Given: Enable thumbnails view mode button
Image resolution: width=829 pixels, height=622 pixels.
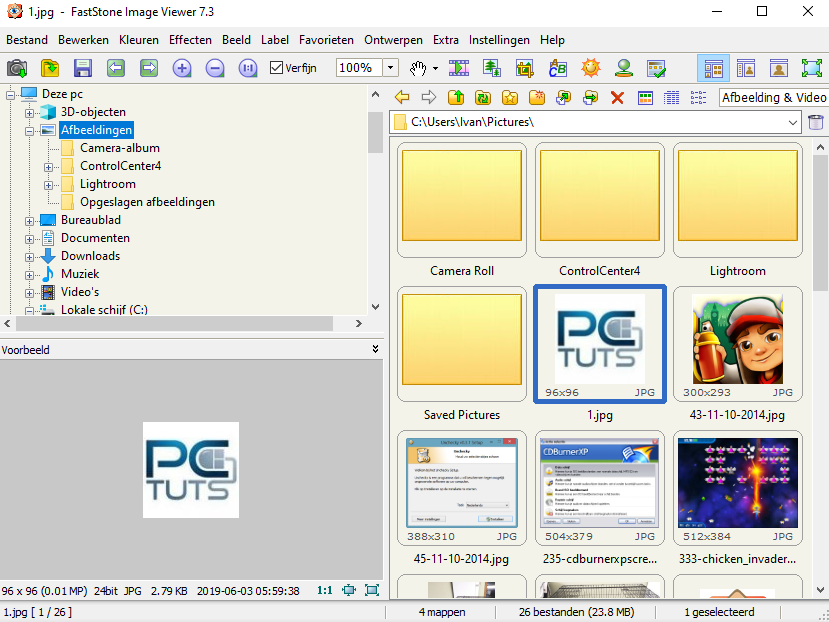Looking at the screenshot, I should coord(713,68).
